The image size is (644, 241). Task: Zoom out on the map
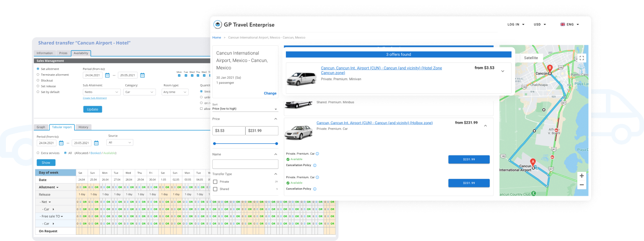point(582,185)
